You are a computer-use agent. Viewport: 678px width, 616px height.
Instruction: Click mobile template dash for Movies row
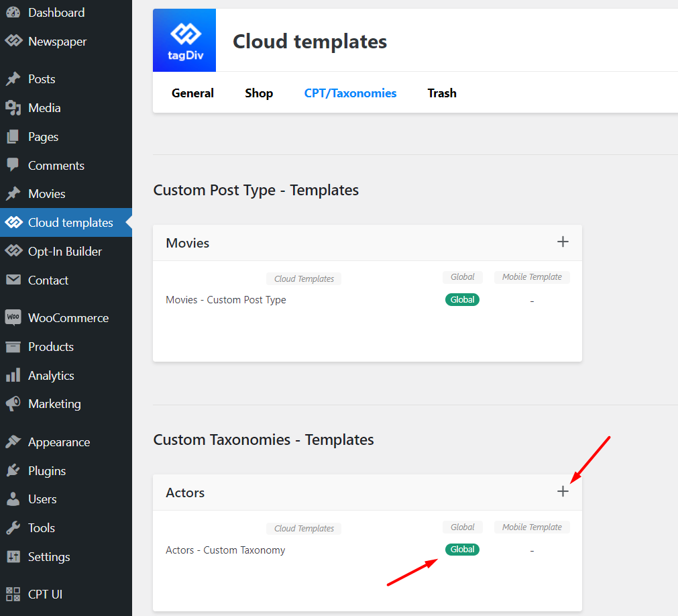tap(532, 301)
